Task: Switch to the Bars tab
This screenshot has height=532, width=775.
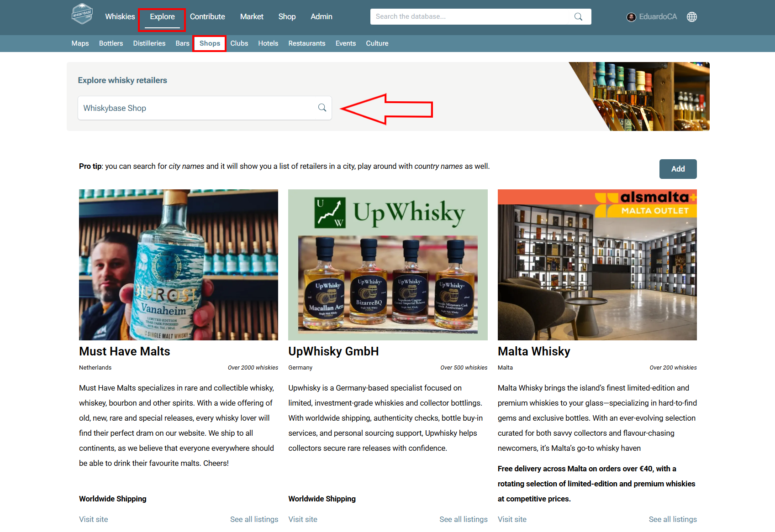Action: pyautogui.click(x=182, y=43)
